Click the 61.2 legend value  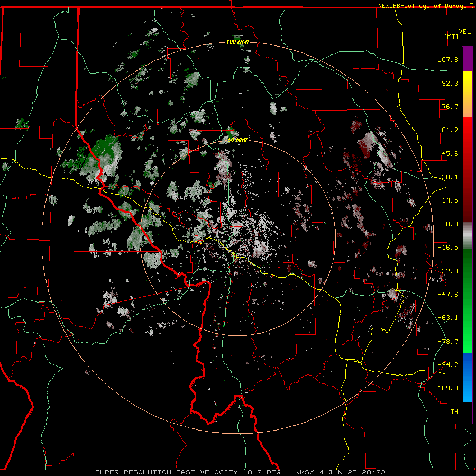coord(450,130)
